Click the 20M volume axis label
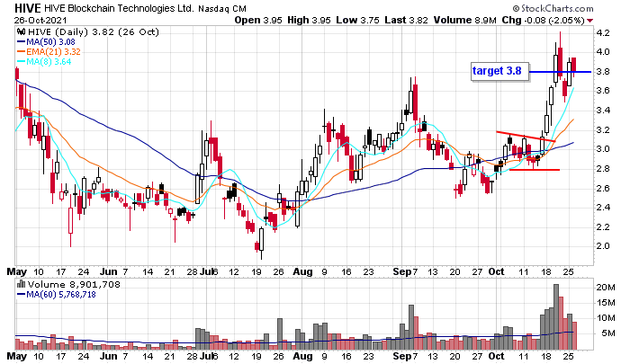Image resolution: width=630 pixels, height=364 pixels. coord(606,288)
